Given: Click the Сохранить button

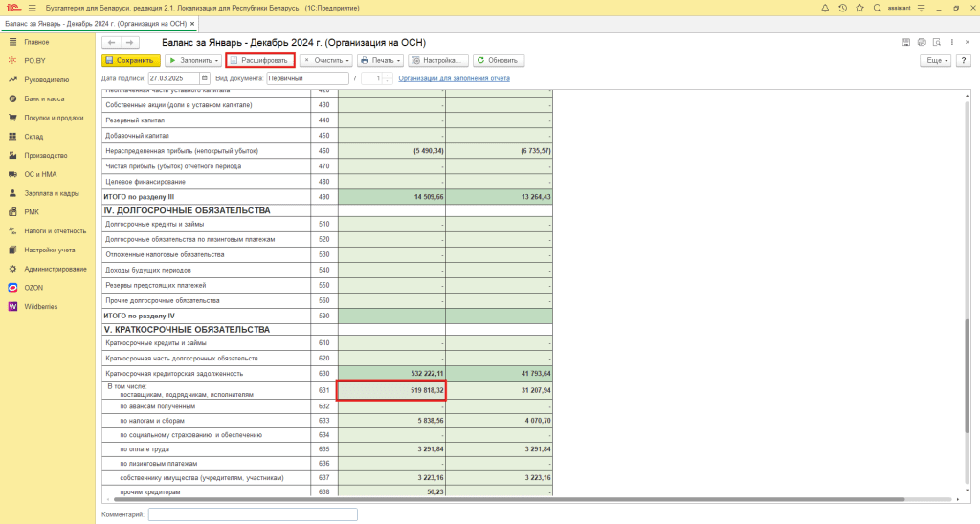Looking at the screenshot, I should click(130, 60).
